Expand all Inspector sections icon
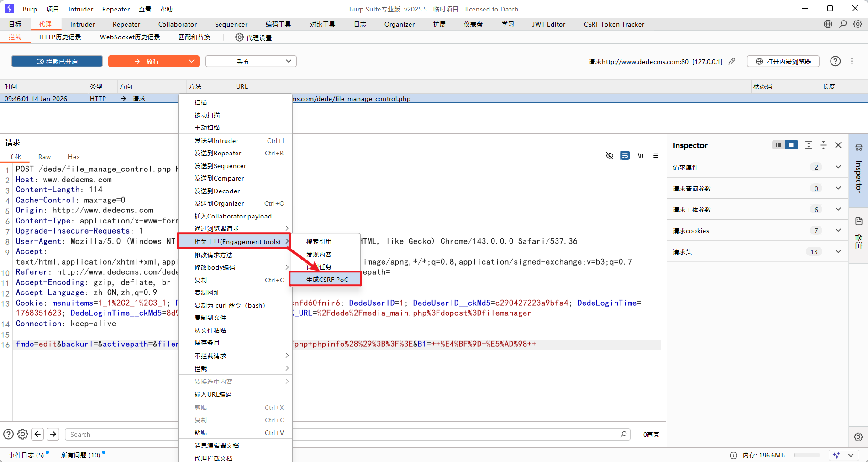Image resolution: width=868 pixels, height=462 pixels. [x=809, y=145]
